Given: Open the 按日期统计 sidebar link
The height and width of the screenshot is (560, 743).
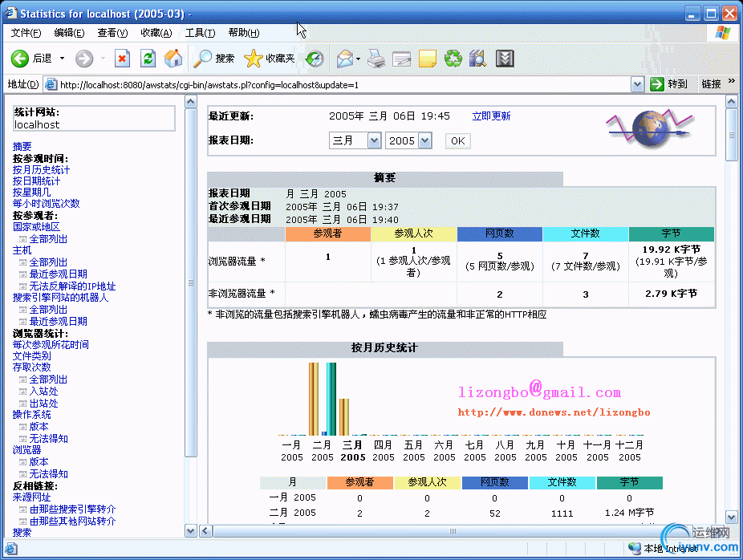Looking at the screenshot, I should point(36,181).
